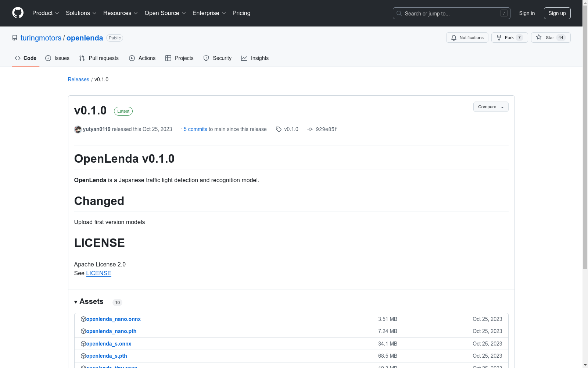Focus the Search or jump to field

tap(452, 13)
